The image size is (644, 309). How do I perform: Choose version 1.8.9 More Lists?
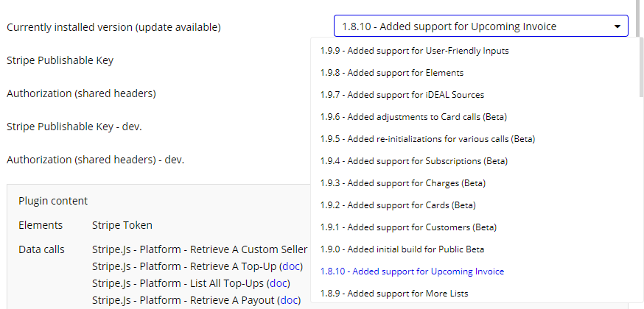(x=393, y=294)
